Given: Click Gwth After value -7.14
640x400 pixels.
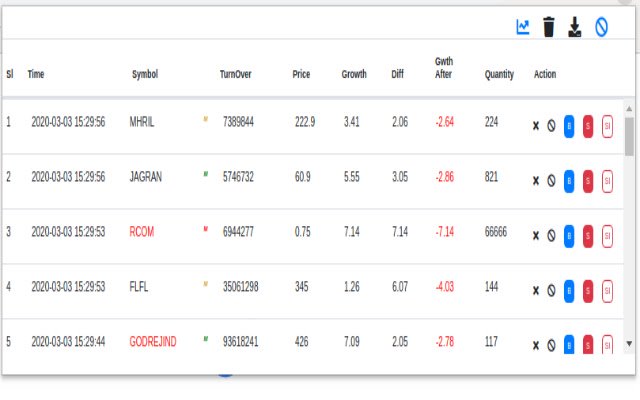Looking at the screenshot, I should (x=444, y=232).
